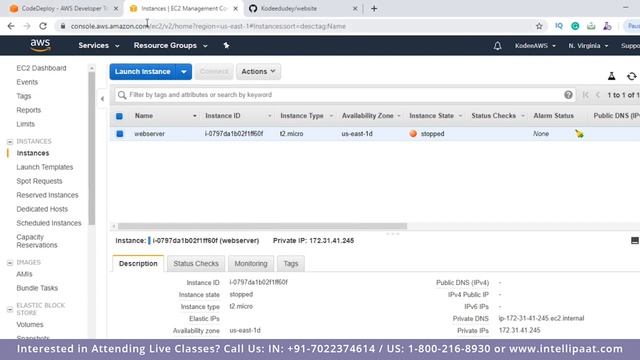This screenshot has height=360, width=640.
Task: Switch to the Tags tab
Action: tap(291, 264)
